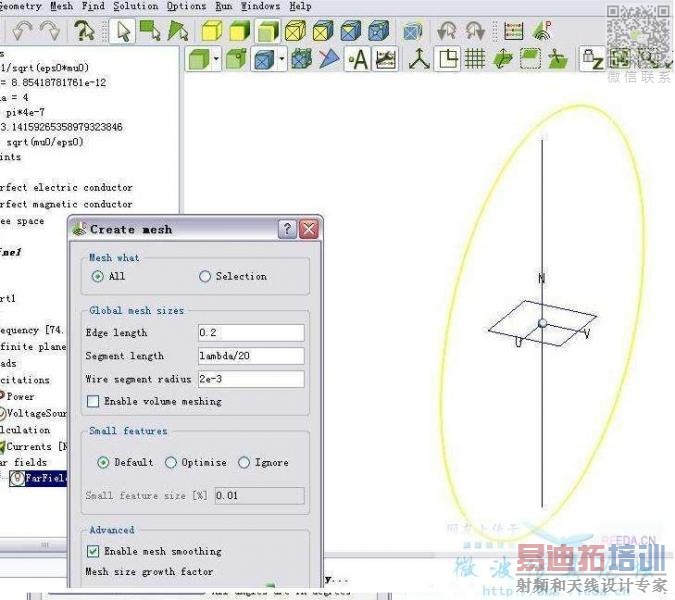
Task: Click the yellow and blue crossed cube icon
Action: tap(323, 31)
